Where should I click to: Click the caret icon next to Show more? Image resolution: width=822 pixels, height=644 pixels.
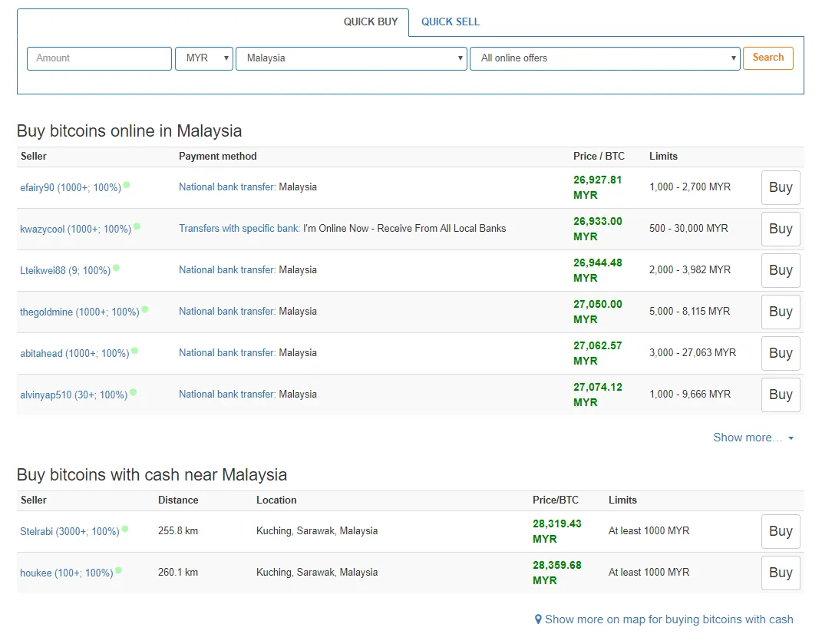(x=791, y=438)
